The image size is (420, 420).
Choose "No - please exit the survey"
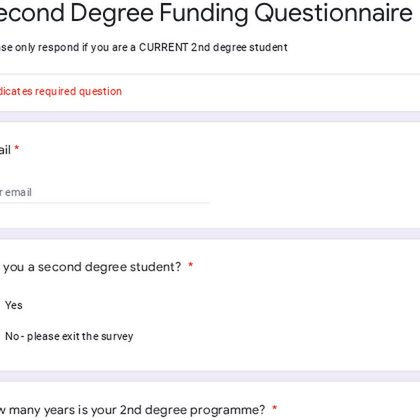click(x=69, y=336)
